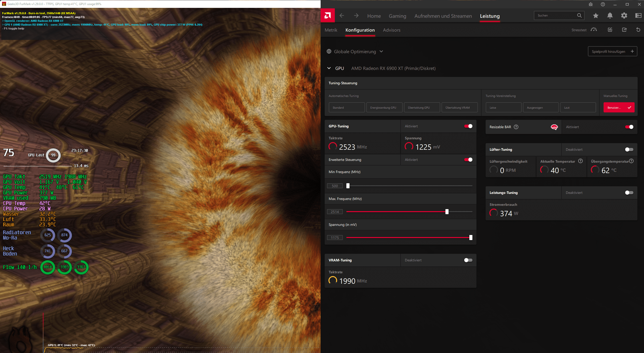Open settings gear icon
644x353 pixels.
(624, 16)
